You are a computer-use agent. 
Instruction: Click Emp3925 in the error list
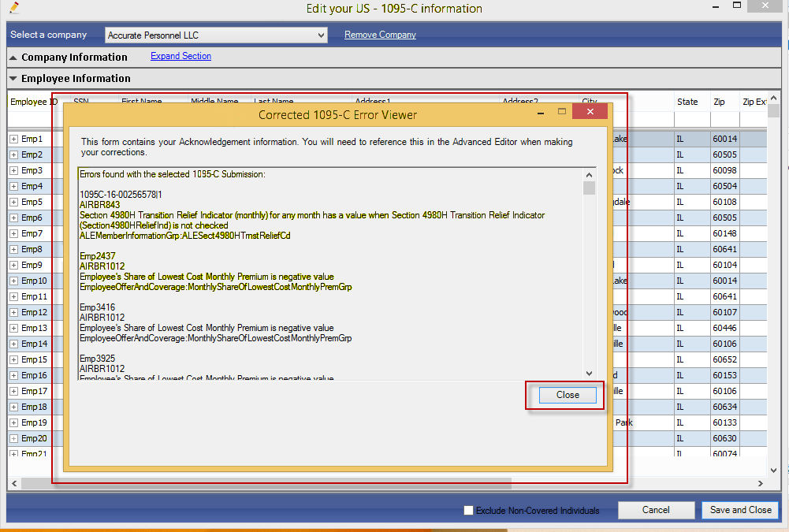pyautogui.click(x=97, y=359)
